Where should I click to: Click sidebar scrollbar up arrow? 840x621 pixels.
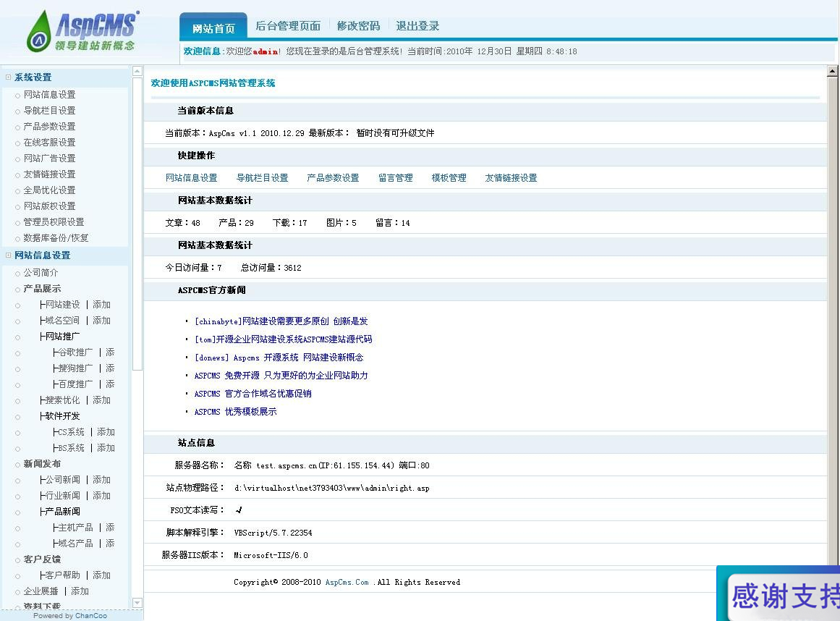[x=137, y=71]
